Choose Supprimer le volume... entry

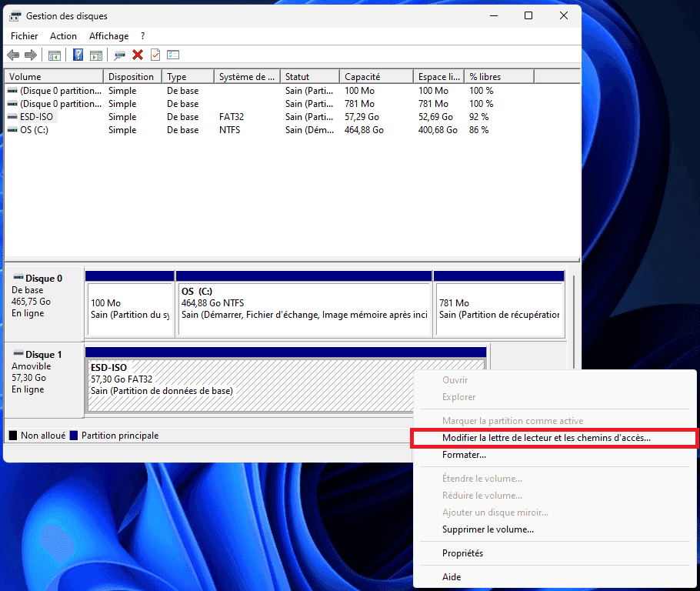coord(488,529)
